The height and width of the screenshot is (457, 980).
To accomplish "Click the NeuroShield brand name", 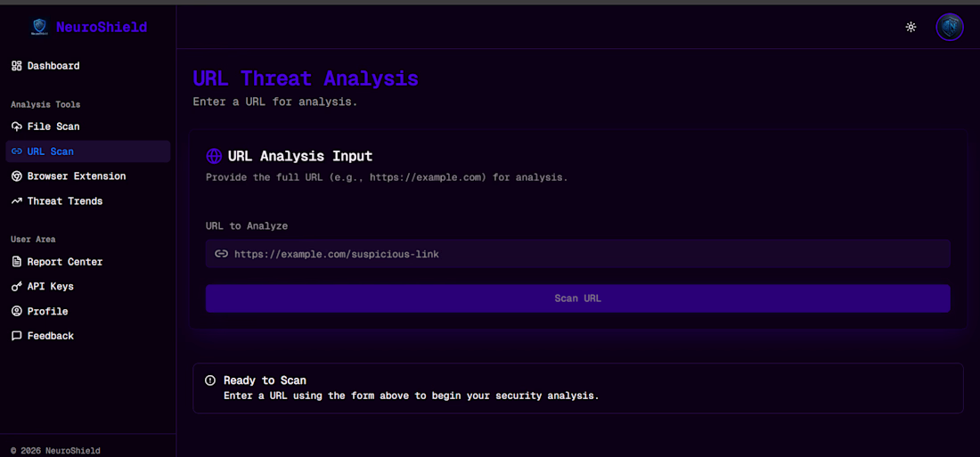I will pos(102,27).
